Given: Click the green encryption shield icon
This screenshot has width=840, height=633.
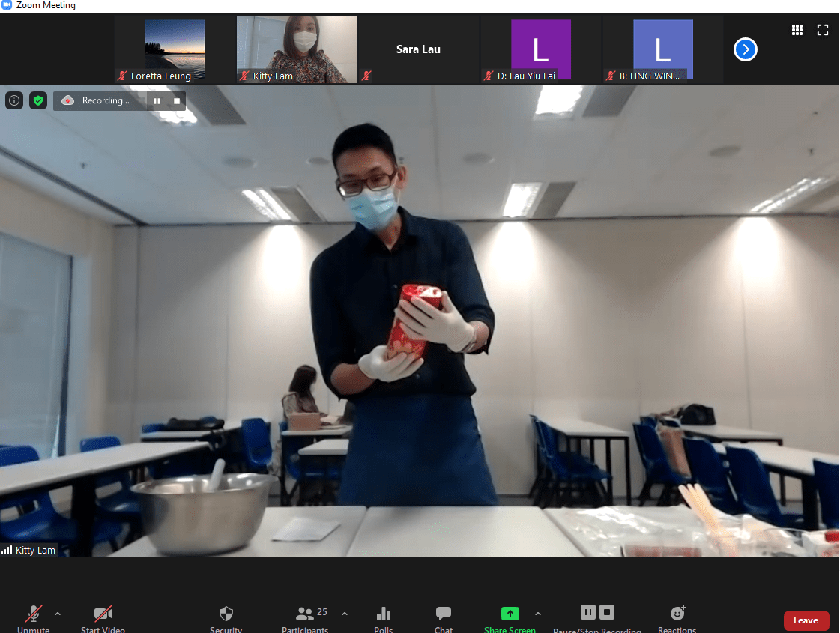Looking at the screenshot, I should click(x=38, y=100).
